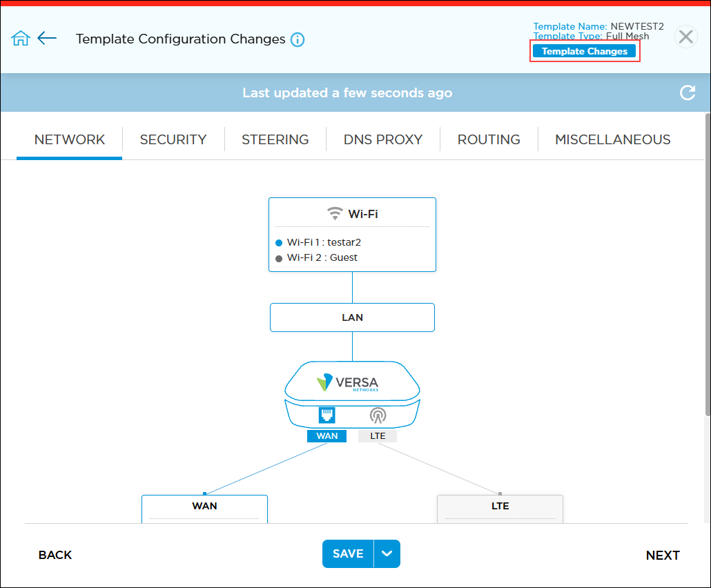This screenshot has height=588, width=711.
Task: Click the Wi-Fi signal icon in the Wi-Fi card
Action: coord(334,213)
